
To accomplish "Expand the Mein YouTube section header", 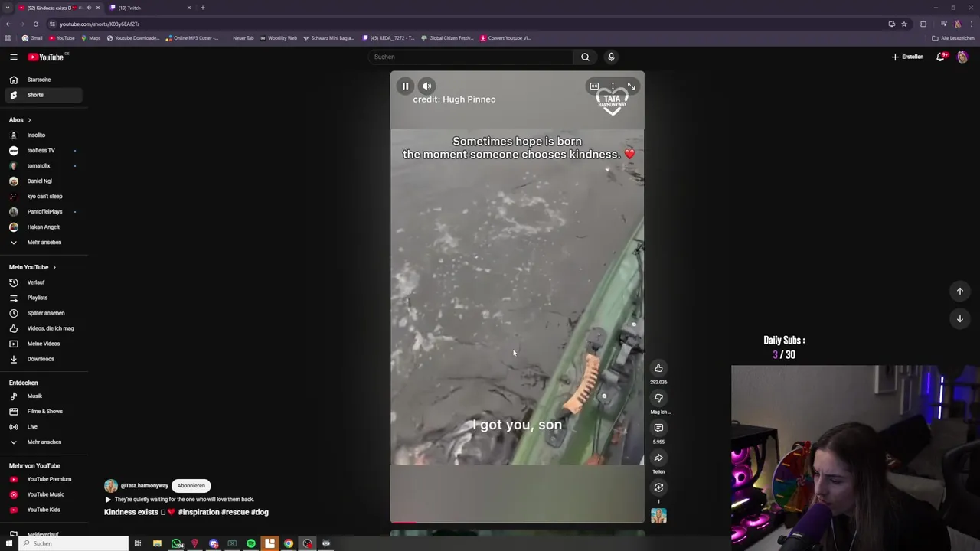I will (32, 267).
